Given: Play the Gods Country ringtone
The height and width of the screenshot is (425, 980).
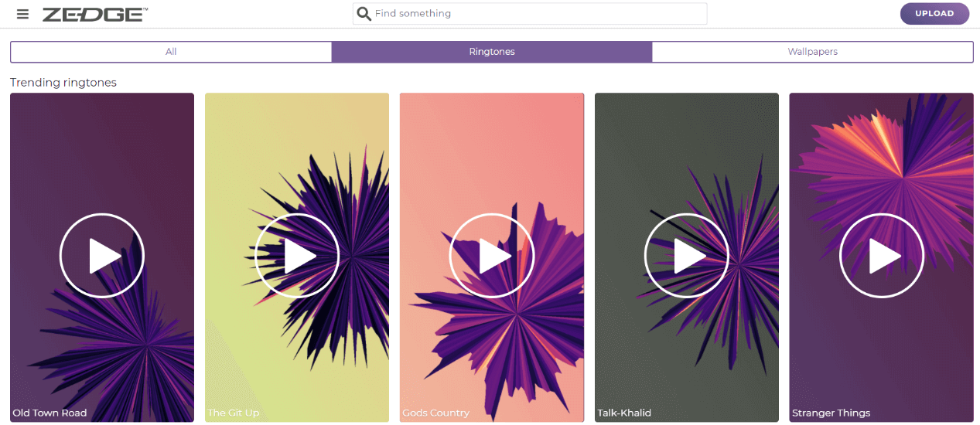Looking at the screenshot, I should [x=492, y=256].
